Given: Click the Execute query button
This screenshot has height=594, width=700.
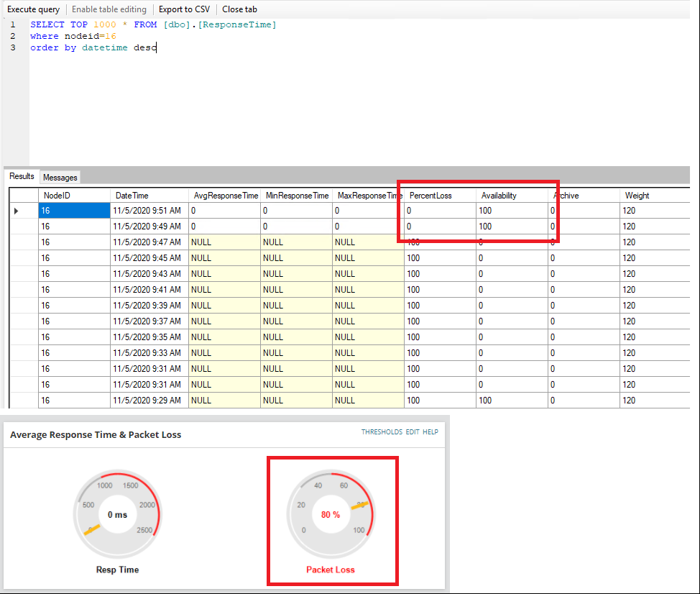Looking at the screenshot, I should click(x=32, y=9).
